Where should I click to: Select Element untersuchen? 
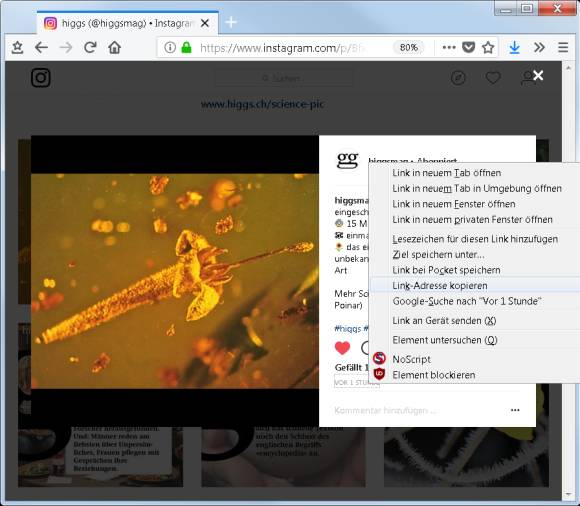pos(475,340)
